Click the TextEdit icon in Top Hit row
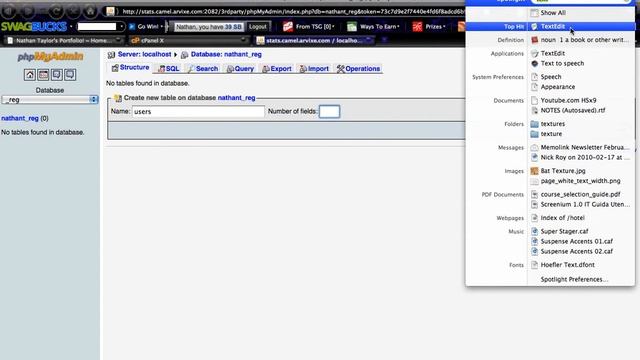The height and width of the screenshot is (360, 640). click(534, 27)
